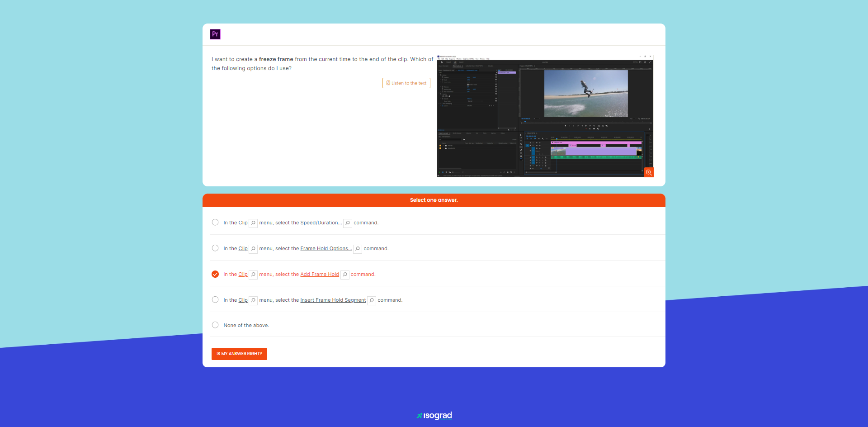Click the IS MY ANSWER RIGHT? button

click(239, 354)
